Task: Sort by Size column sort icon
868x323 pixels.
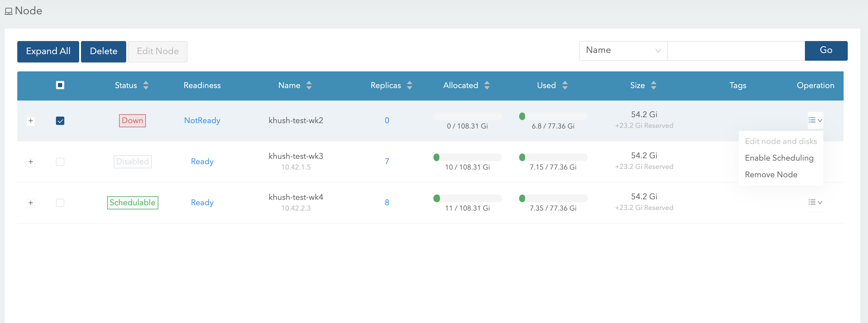Action: (653, 85)
